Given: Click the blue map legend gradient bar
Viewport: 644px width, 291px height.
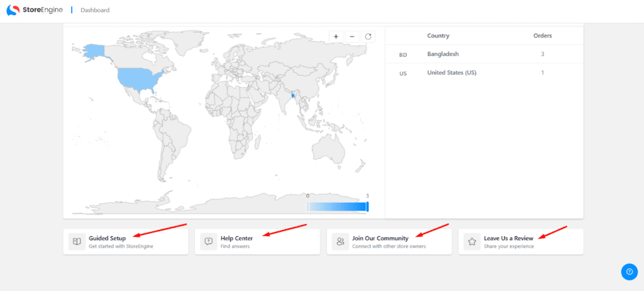Looking at the screenshot, I should pos(337,207).
